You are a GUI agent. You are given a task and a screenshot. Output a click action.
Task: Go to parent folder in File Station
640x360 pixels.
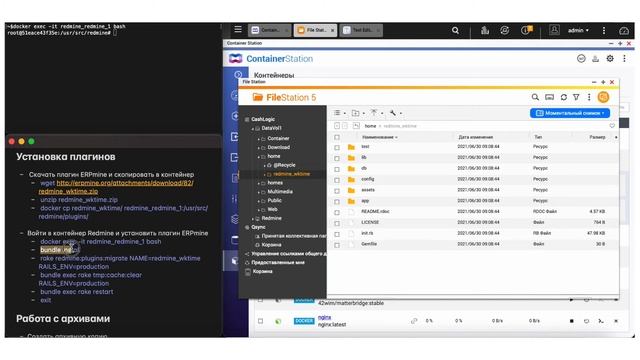click(x=356, y=126)
